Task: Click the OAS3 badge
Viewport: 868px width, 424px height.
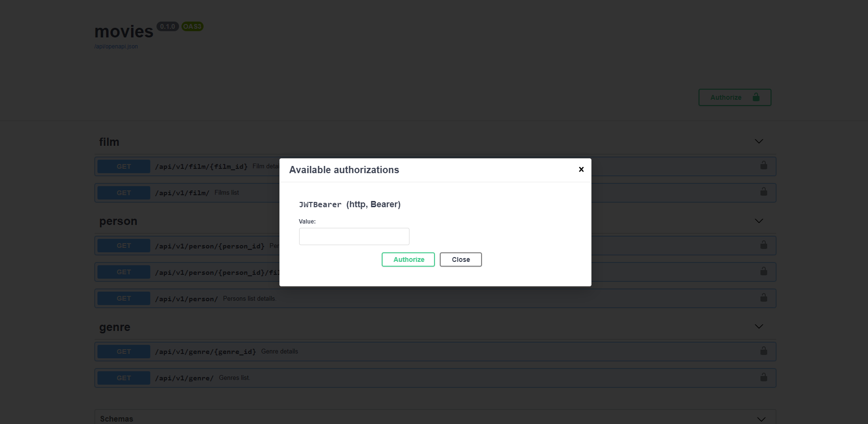Action: click(192, 26)
